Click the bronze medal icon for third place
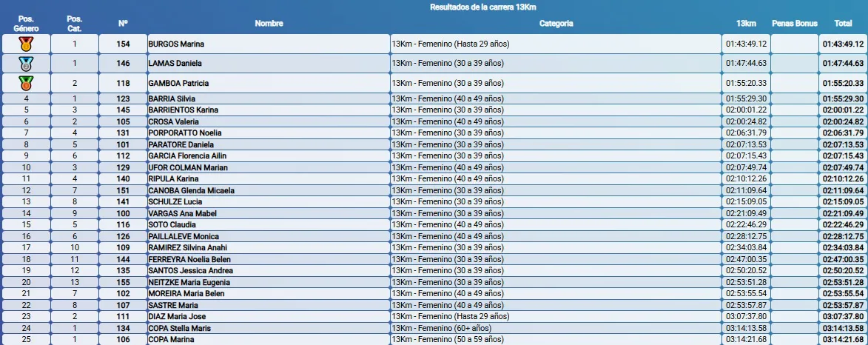The image size is (868, 345). [26, 83]
